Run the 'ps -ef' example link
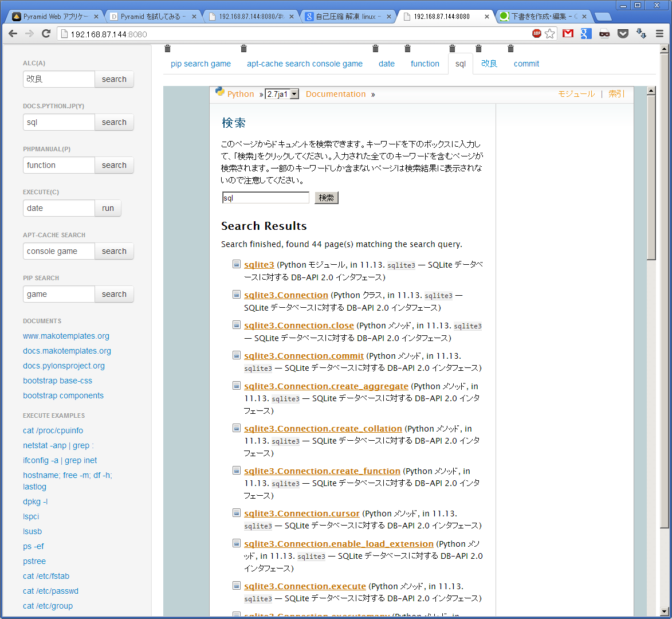 tap(33, 546)
